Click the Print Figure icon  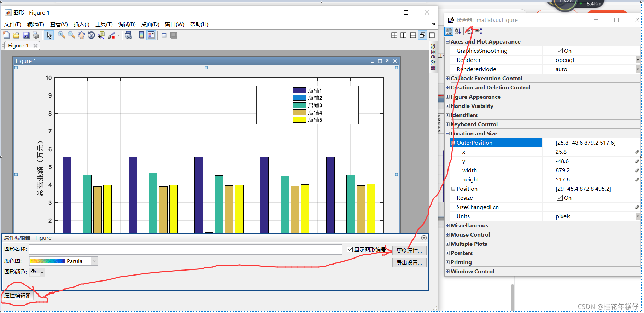pos(36,35)
